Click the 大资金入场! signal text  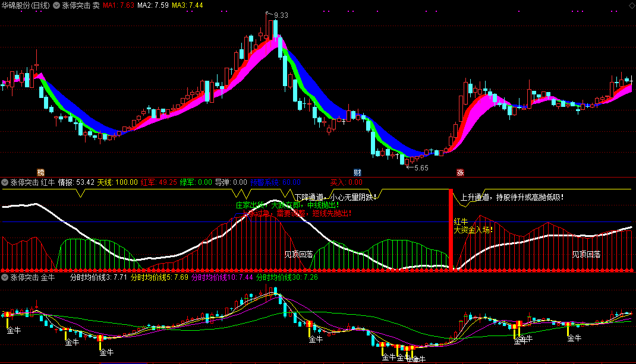point(473,230)
